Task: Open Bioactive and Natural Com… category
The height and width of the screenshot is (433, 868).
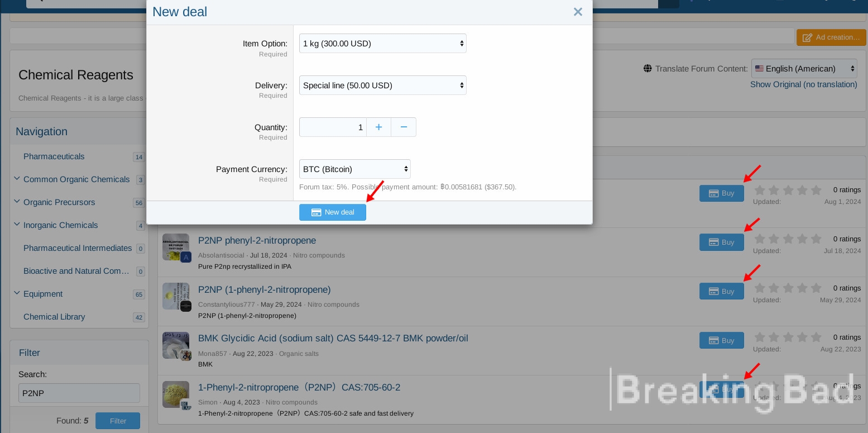Action: point(76,271)
